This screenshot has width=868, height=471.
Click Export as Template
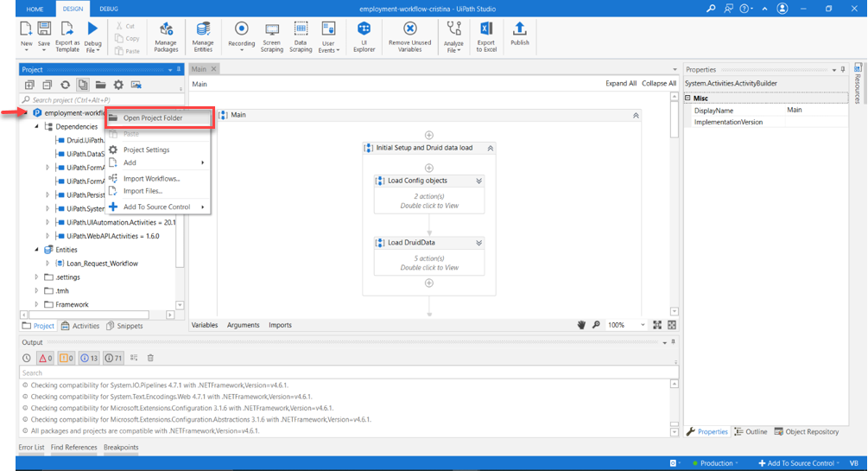click(67, 37)
